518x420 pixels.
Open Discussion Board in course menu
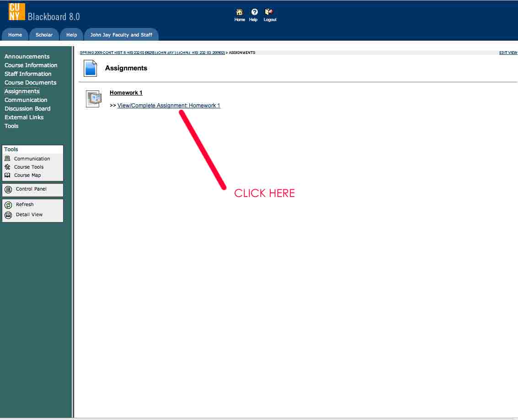tap(27, 109)
